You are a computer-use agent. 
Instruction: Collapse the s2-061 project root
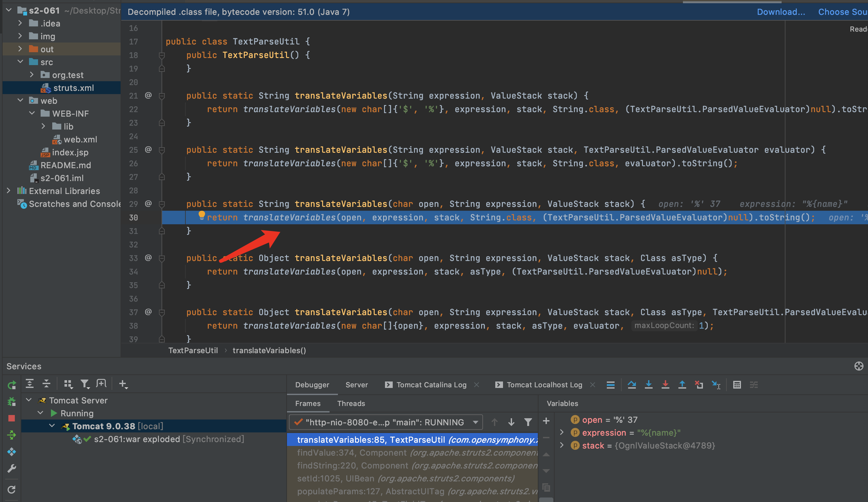[x=9, y=10]
